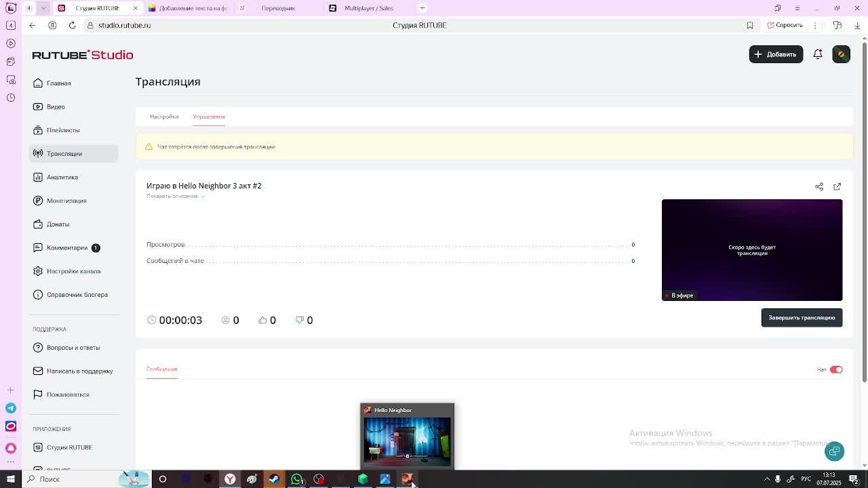This screenshot has height=488, width=868.
Task: Select the Сообщения tab
Action: pyautogui.click(x=161, y=369)
